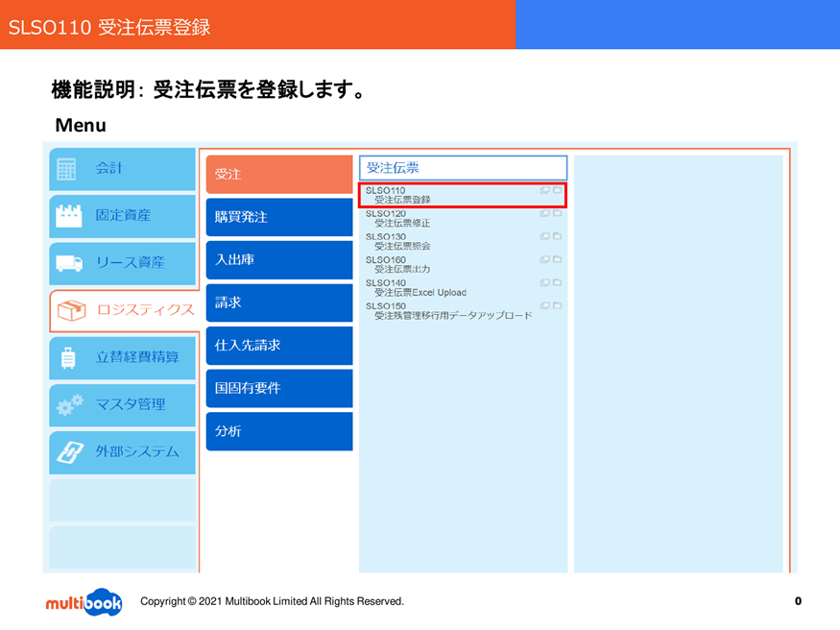The width and height of the screenshot is (840, 630).
Task: Open SLSO140 in new window icon
Action: click(x=545, y=282)
